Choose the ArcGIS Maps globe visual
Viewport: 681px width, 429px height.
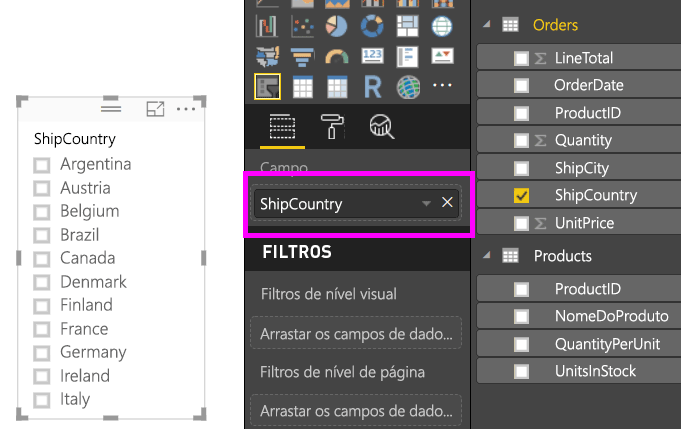(408, 87)
